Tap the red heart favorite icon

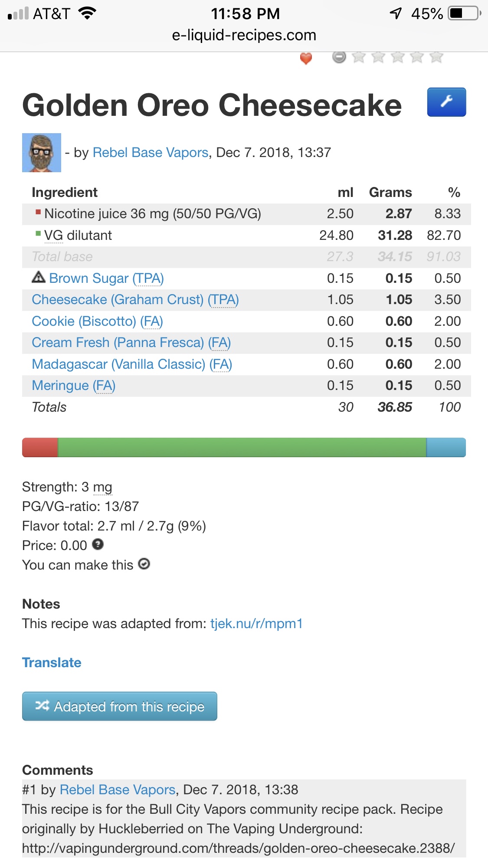point(306,58)
